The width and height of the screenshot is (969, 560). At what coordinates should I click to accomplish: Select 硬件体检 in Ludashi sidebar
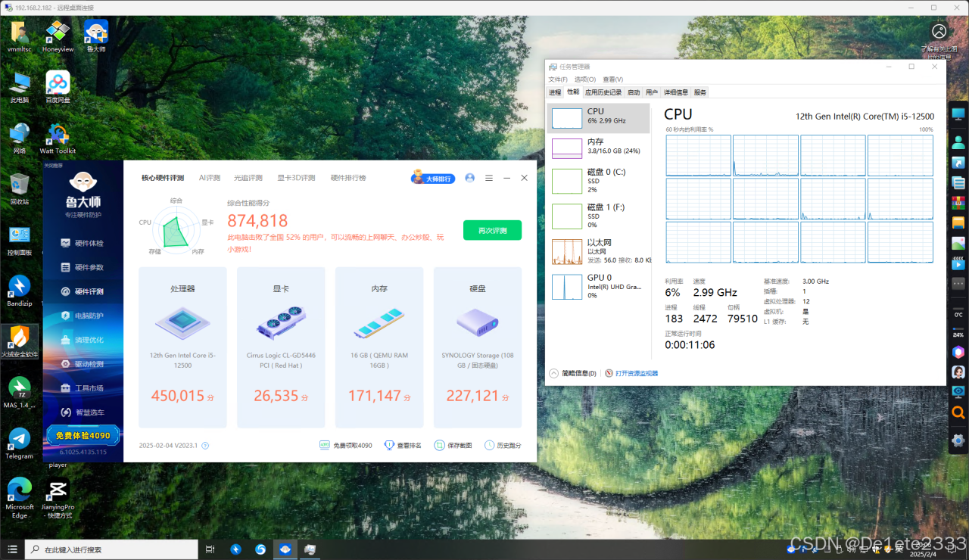coord(82,244)
